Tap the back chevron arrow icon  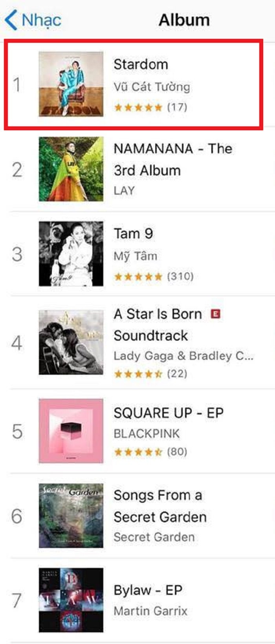pos(11,20)
